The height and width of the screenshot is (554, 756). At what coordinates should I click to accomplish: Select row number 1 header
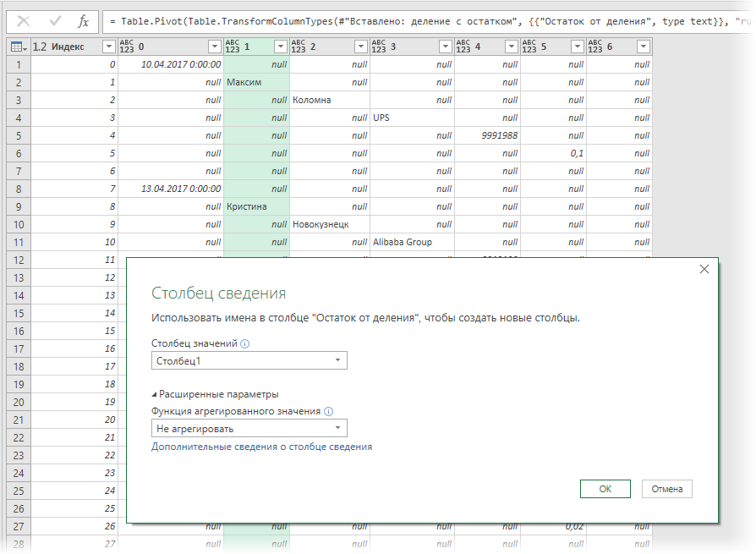[x=19, y=64]
